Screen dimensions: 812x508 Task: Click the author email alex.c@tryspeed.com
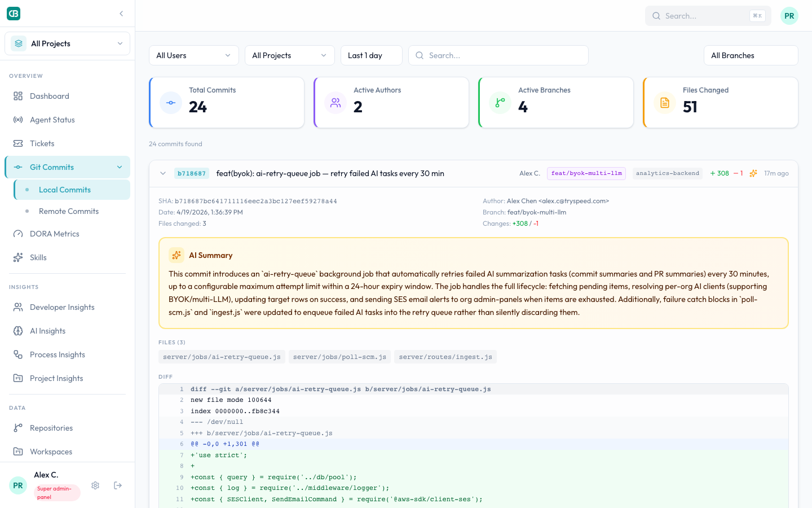point(573,201)
